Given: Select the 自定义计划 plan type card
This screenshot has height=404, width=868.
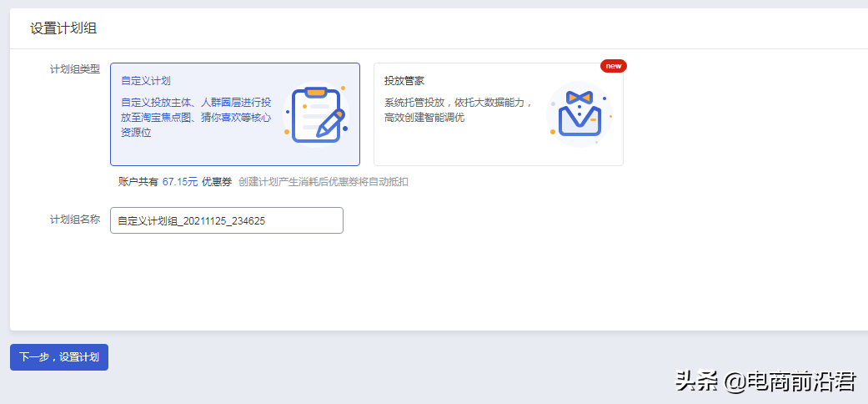Looking at the screenshot, I should click(235, 114).
